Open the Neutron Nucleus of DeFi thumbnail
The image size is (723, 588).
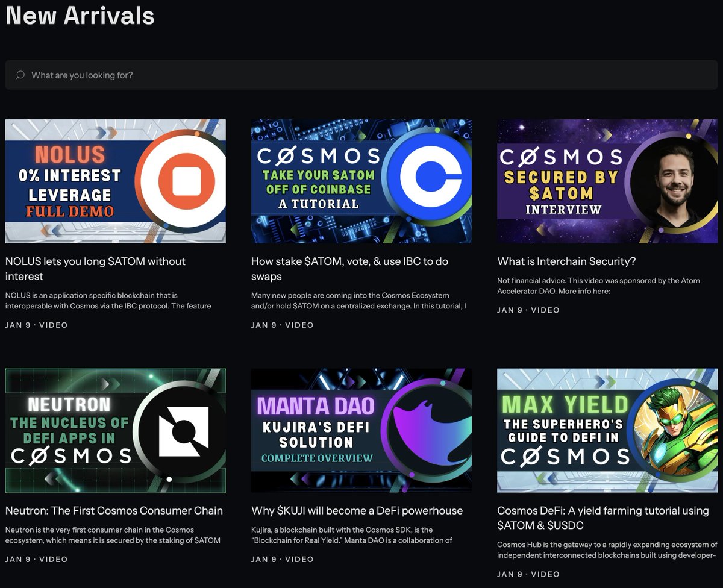point(116,431)
